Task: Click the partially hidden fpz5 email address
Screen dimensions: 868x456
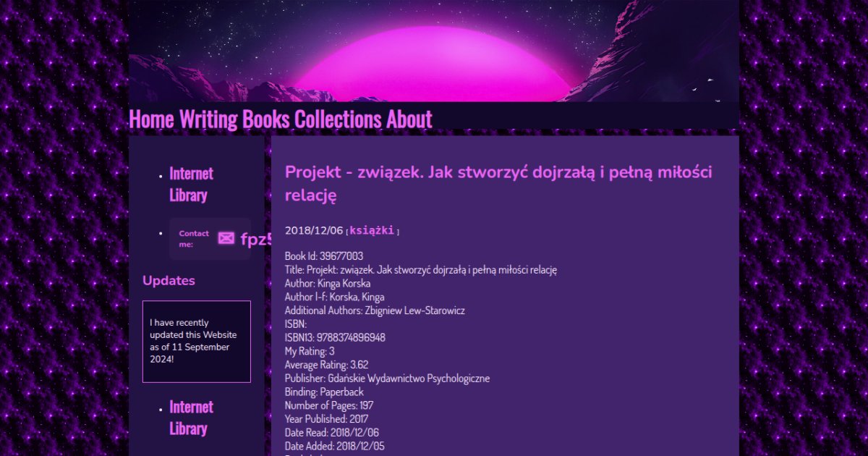Action: (x=256, y=240)
